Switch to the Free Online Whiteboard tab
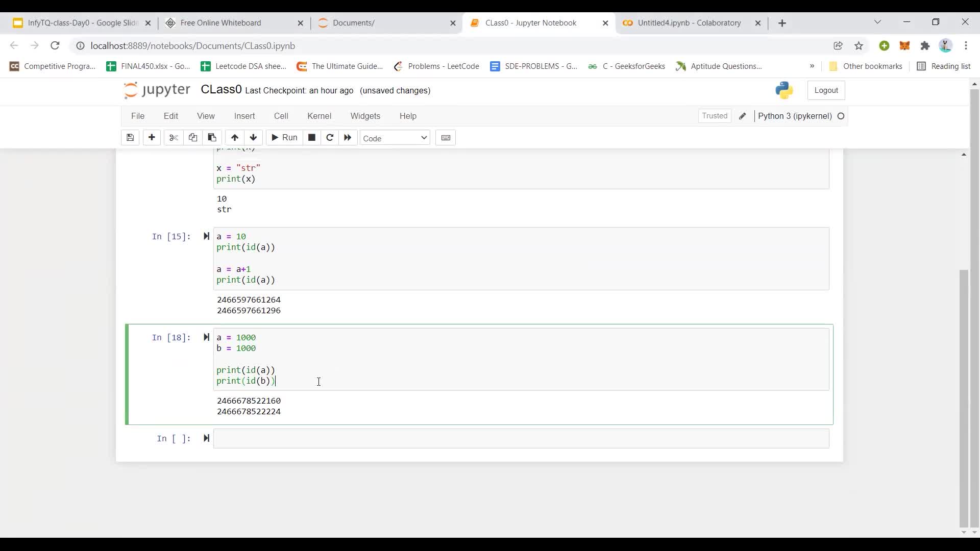 [220, 23]
